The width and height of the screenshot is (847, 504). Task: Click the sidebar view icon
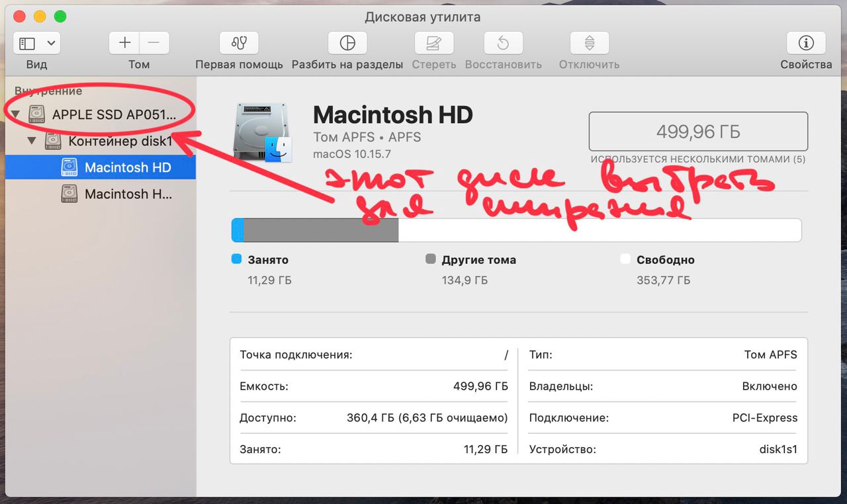click(27, 44)
